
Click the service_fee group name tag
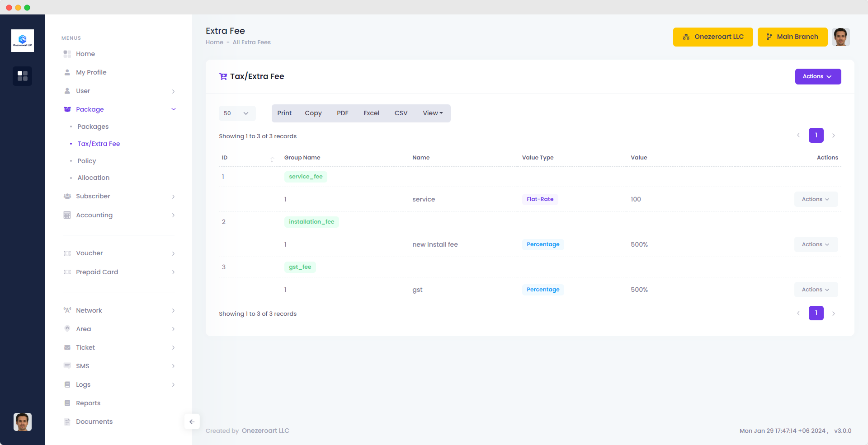306,177
